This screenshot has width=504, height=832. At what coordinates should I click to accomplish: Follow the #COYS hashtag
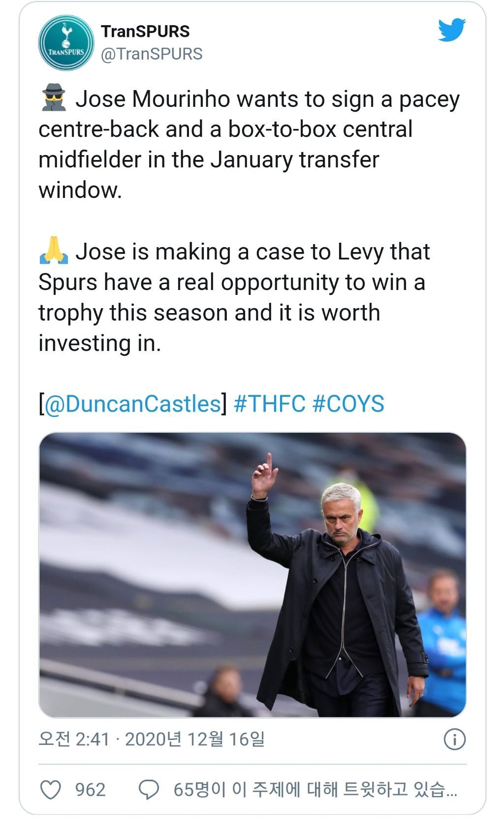[x=348, y=404]
